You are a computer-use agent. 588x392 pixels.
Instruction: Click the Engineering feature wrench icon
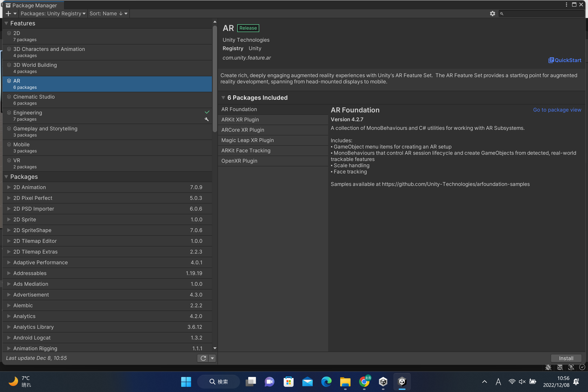point(207,119)
